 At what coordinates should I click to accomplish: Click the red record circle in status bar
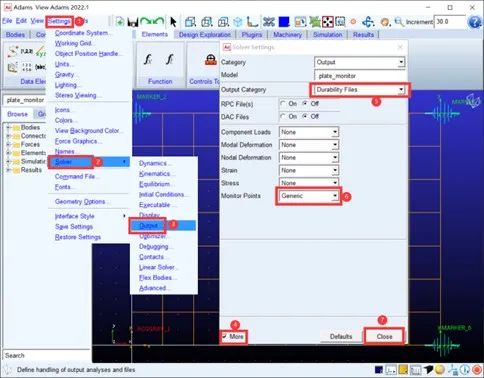(x=477, y=370)
